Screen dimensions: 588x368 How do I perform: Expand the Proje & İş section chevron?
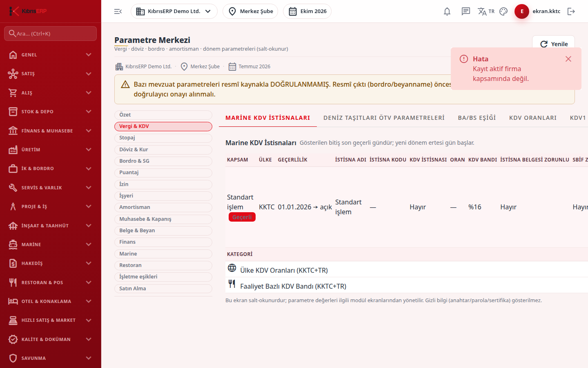click(89, 206)
